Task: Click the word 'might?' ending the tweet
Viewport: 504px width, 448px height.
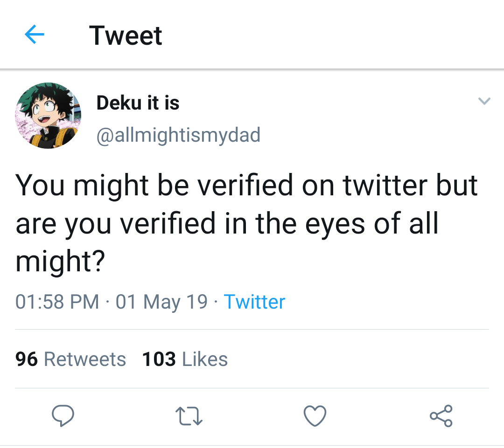Action: pyautogui.click(x=60, y=262)
